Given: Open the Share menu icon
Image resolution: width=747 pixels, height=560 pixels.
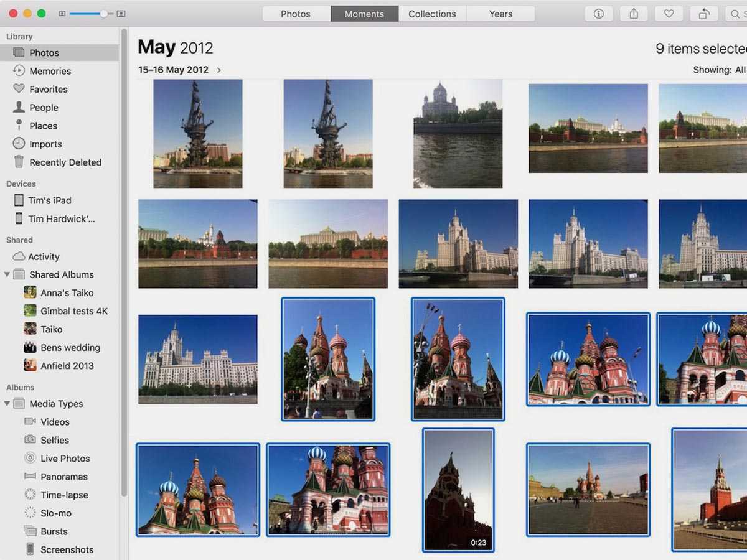Looking at the screenshot, I should 634,14.
